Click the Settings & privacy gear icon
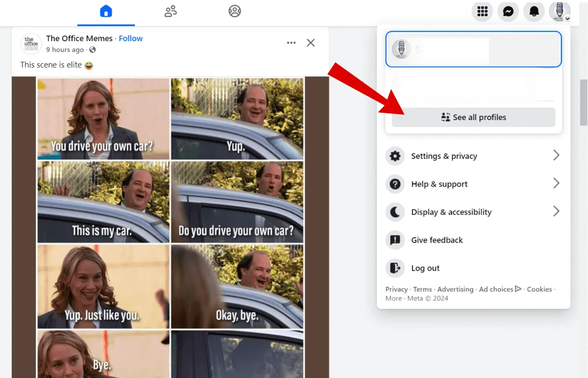This screenshot has height=378, width=588. coord(395,156)
